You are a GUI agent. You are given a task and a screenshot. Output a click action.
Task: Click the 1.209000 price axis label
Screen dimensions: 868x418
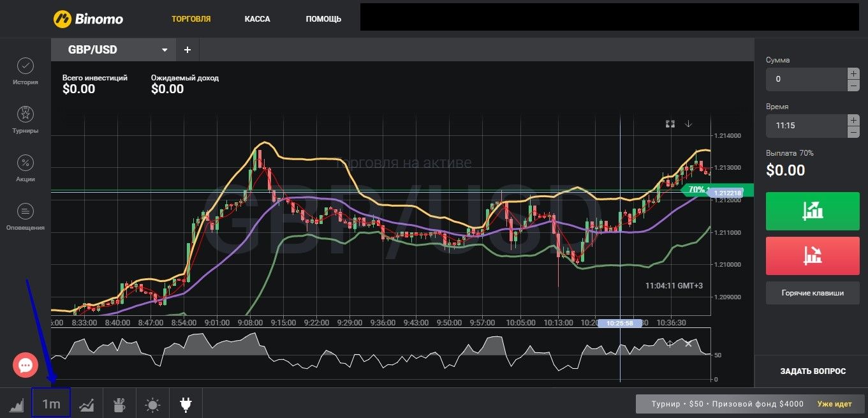[728, 297]
